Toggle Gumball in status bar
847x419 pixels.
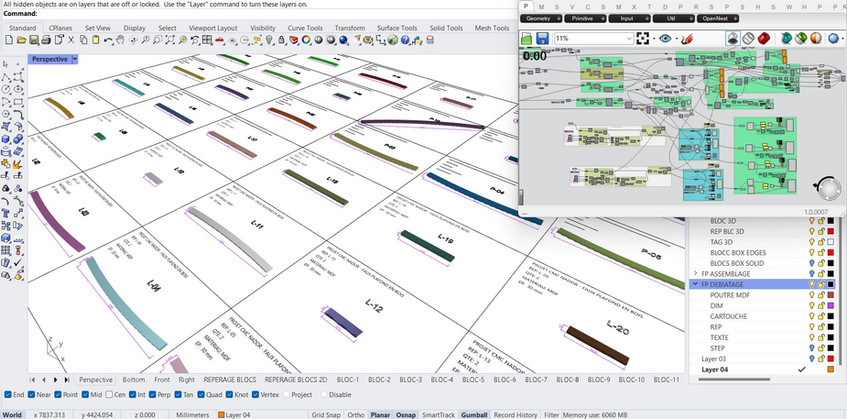point(474,415)
